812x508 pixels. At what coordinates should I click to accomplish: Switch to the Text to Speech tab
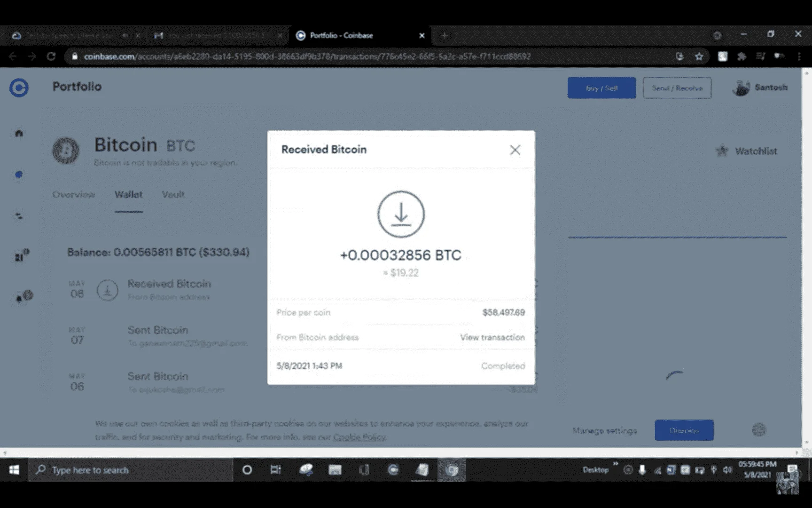point(75,35)
